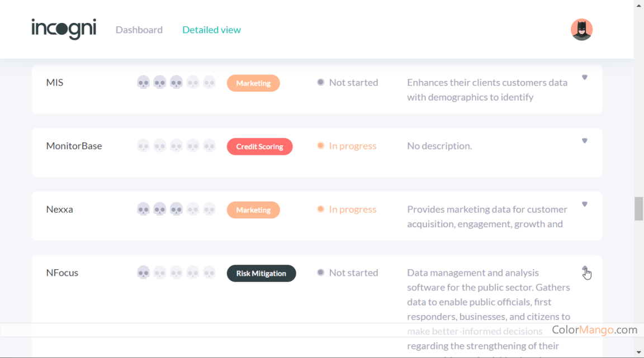Click the Credit Scoring tag
Screen dimensions: 644x358
point(259,146)
